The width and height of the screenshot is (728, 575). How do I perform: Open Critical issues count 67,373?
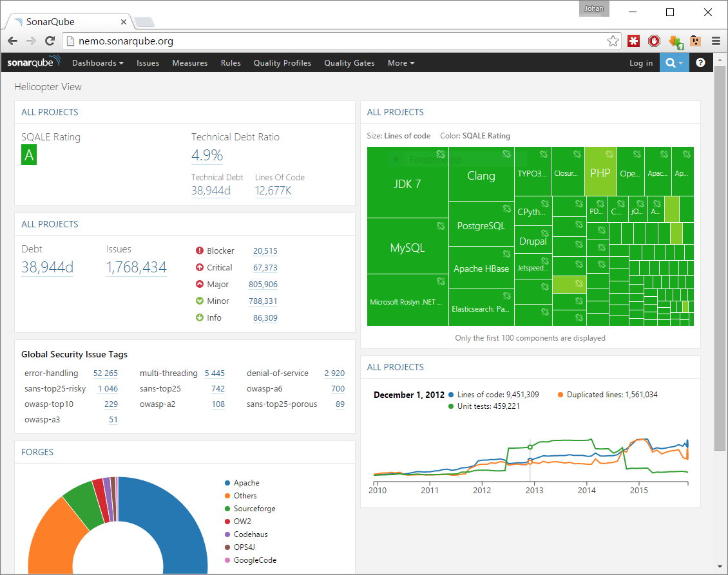tap(265, 267)
